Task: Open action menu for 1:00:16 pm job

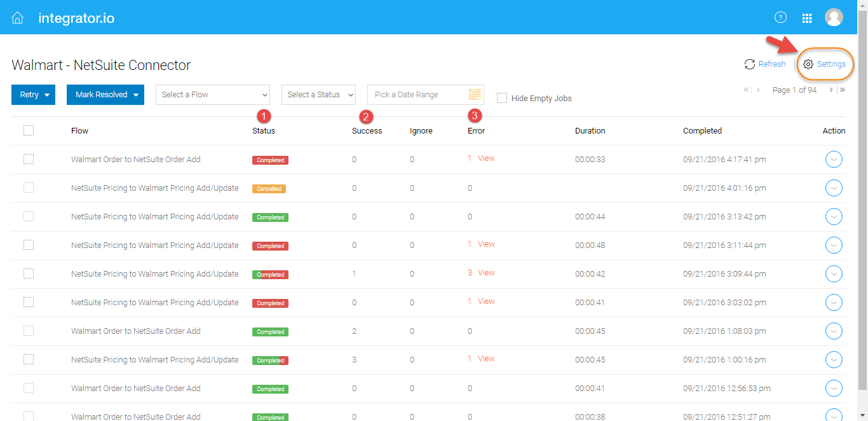Action: (834, 360)
